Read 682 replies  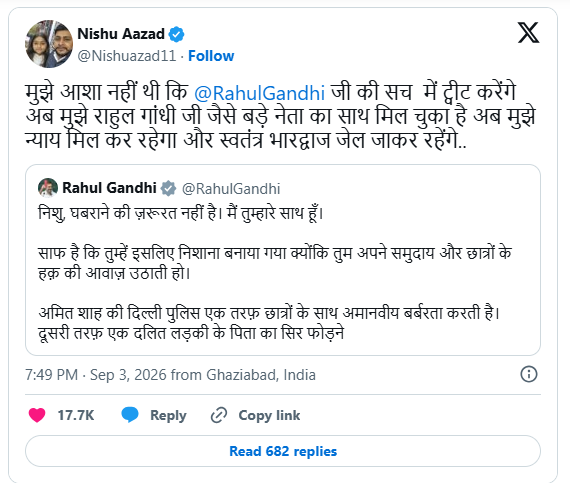(x=283, y=451)
